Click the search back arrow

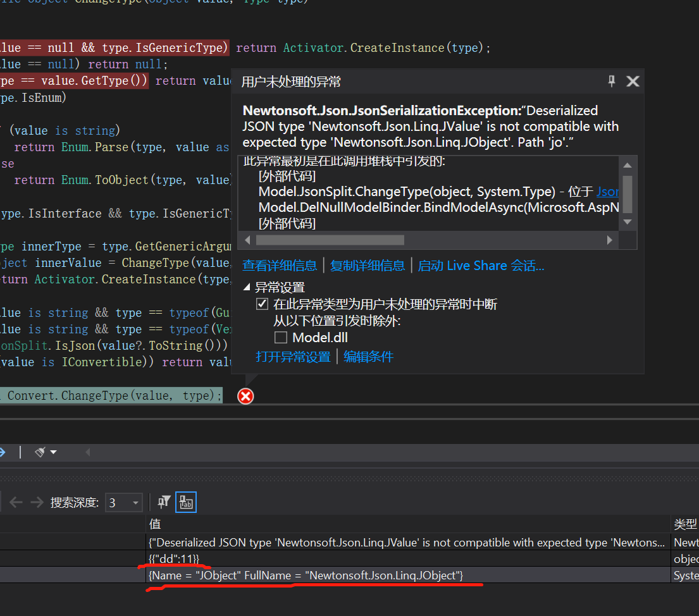16,502
